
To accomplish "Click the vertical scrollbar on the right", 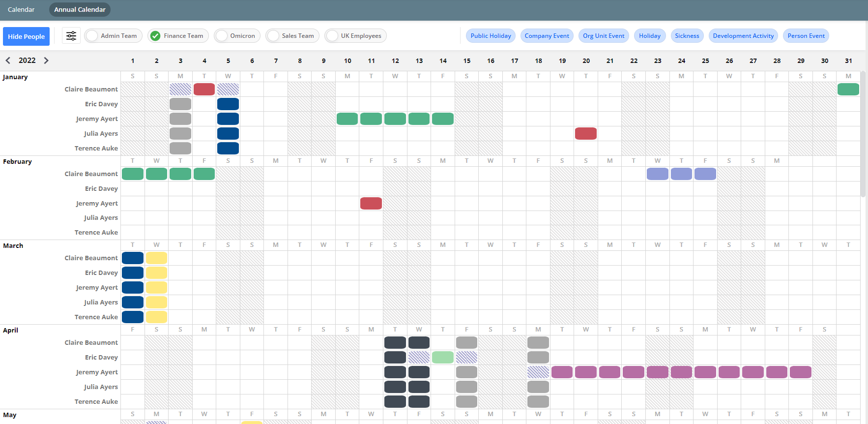I will pos(863,133).
